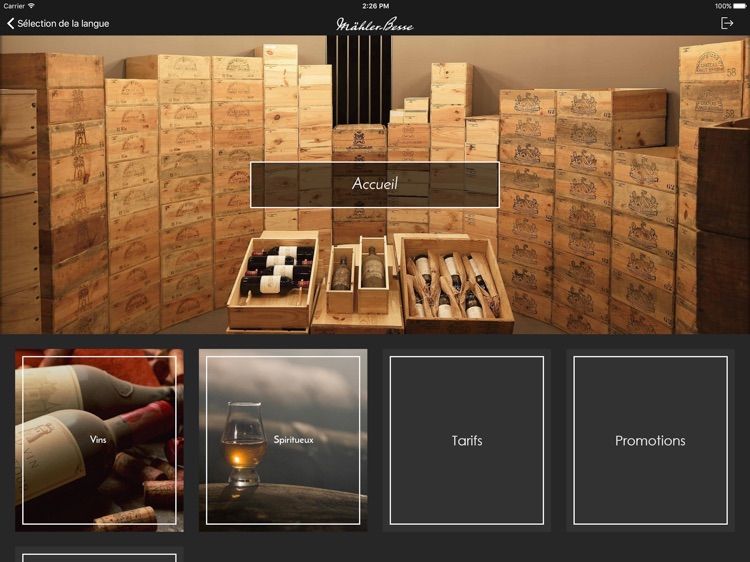The width and height of the screenshot is (750, 562).
Task: Open the Vins category tile
Action: click(99, 440)
